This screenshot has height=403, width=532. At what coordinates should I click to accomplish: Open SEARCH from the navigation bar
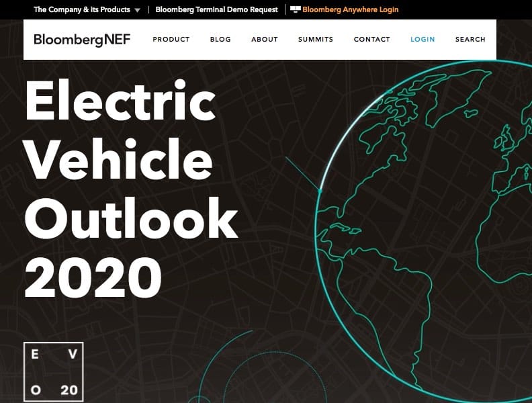(x=470, y=39)
